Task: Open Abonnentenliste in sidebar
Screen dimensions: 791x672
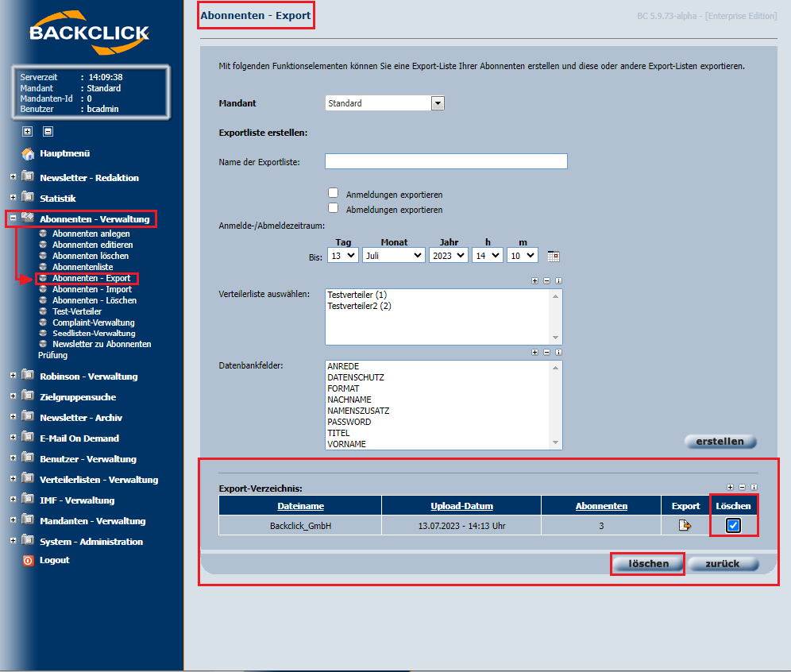Action: coord(83,267)
